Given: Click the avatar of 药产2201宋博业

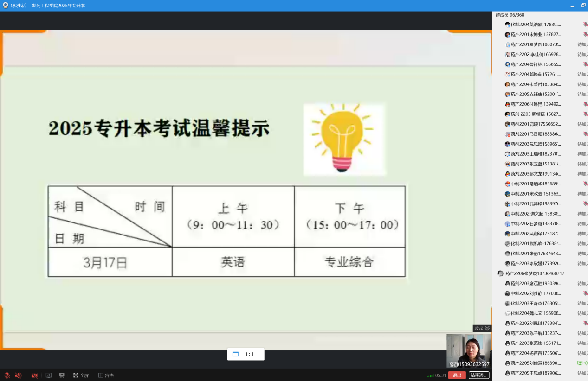Looking at the screenshot, I should coord(507,35).
